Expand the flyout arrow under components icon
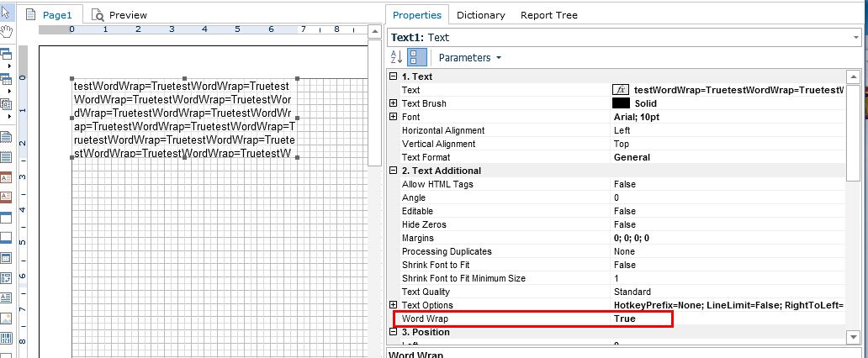 click(9, 116)
